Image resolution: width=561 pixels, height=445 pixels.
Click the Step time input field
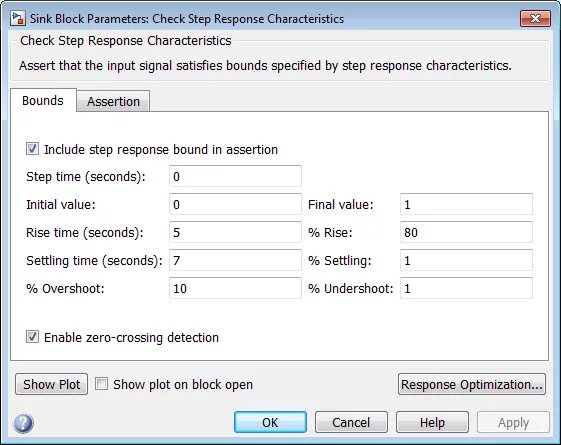pos(235,176)
